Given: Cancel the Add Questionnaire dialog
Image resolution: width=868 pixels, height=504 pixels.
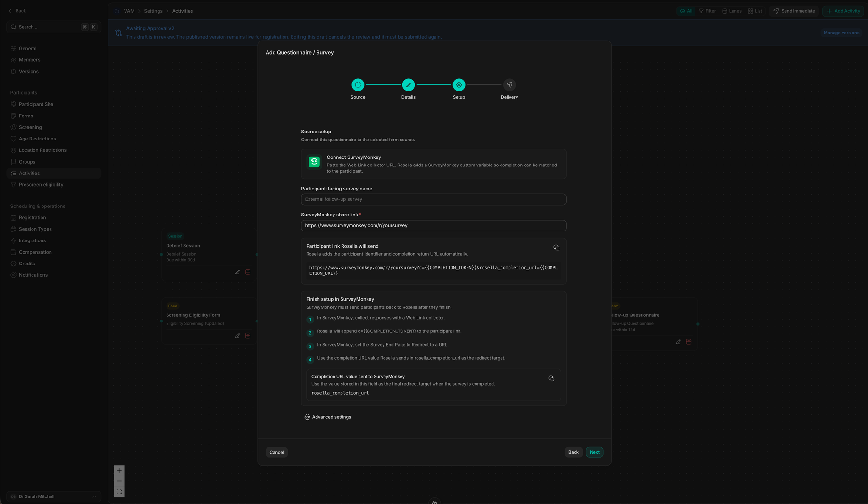Looking at the screenshot, I should click(x=276, y=452).
